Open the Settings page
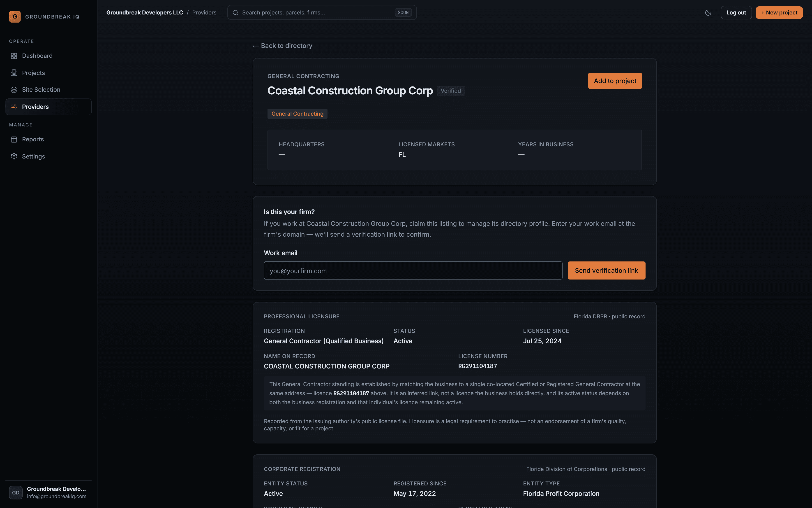This screenshot has width=812, height=508. [x=48, y=156]
